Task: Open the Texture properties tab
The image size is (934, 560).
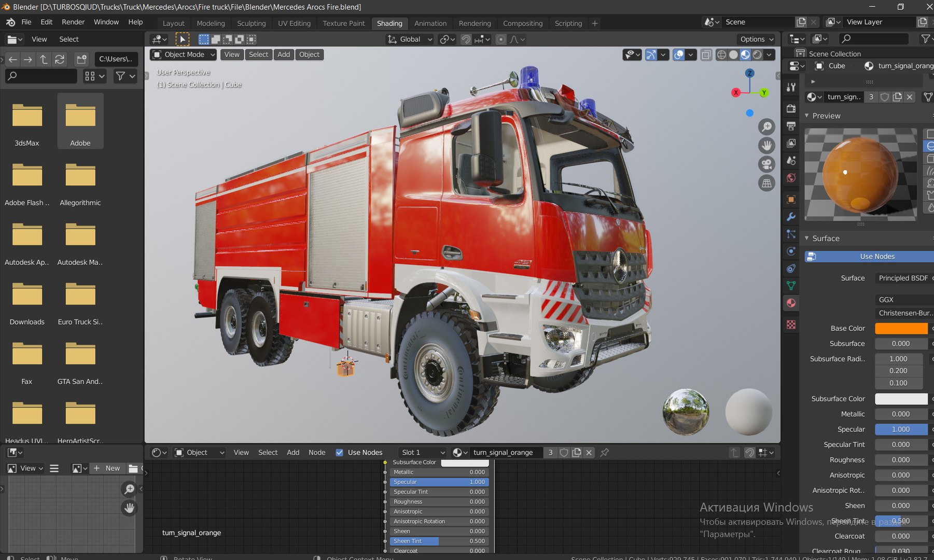Action: pyautogui.click(x=791, y=325)
